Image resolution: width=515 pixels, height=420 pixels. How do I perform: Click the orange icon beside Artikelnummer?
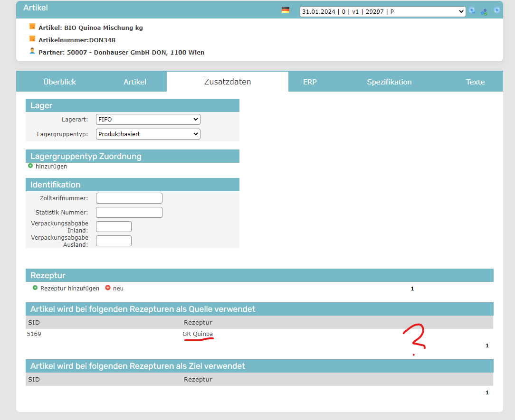(x=32, y=39)
